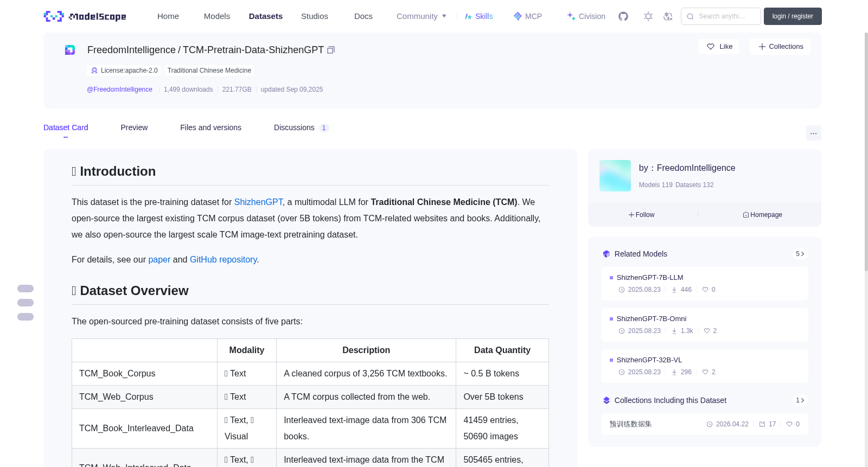Click the 'Over 5B tokens' cell
The image size is (868, 467).
pyautogui.click(x=502, y=397)
